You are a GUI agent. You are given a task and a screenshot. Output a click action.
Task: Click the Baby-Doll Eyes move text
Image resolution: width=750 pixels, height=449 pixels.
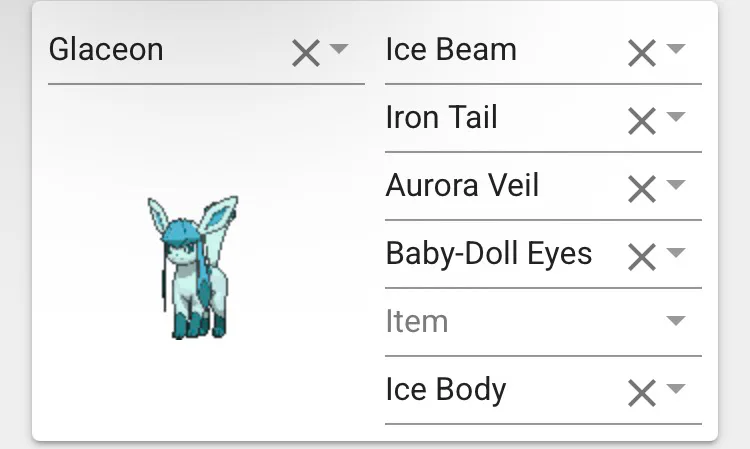pyautogui.click(x=488, y=254)
